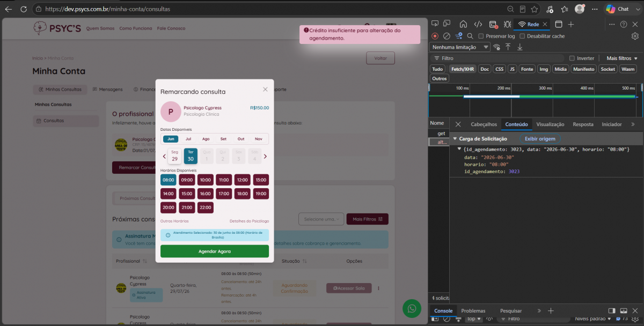Toggle the inspect element picker in DevTools
Viewport: 644px width, 326px height.
(435, 24)
